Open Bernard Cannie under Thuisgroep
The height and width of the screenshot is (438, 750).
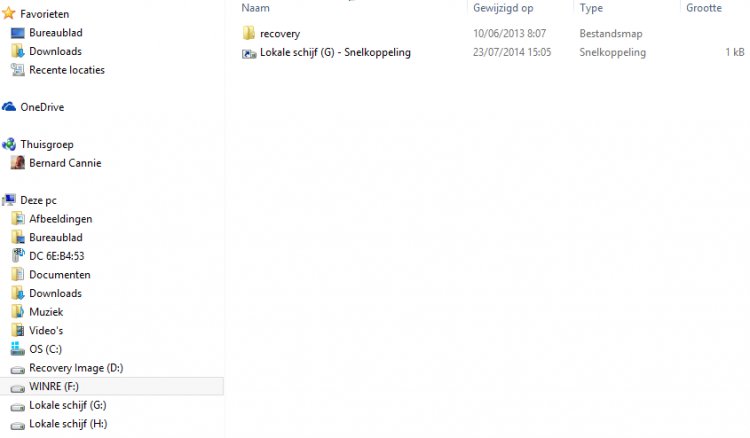point(65,163)
